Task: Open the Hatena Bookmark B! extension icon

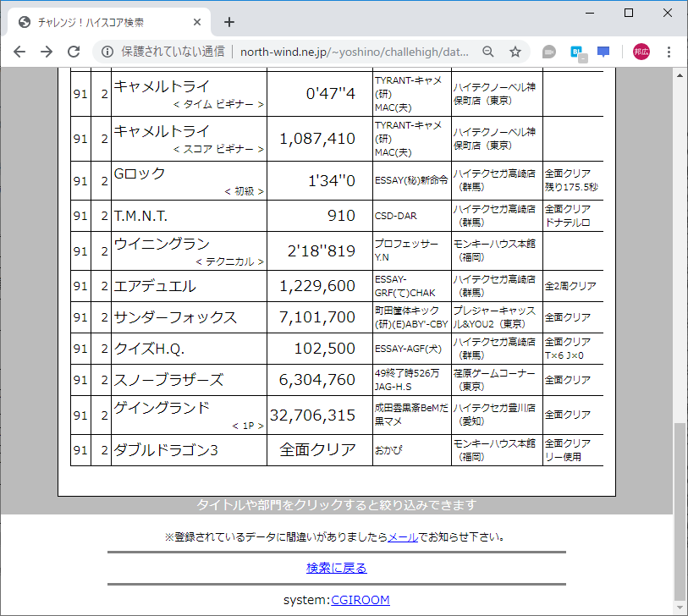Action: (576, 51)
